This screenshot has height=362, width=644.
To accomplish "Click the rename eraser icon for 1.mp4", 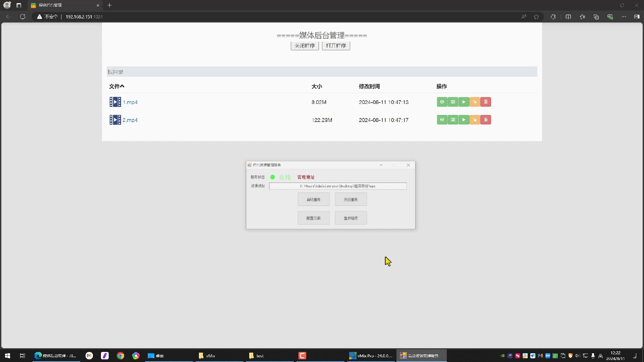I will 475,102.
